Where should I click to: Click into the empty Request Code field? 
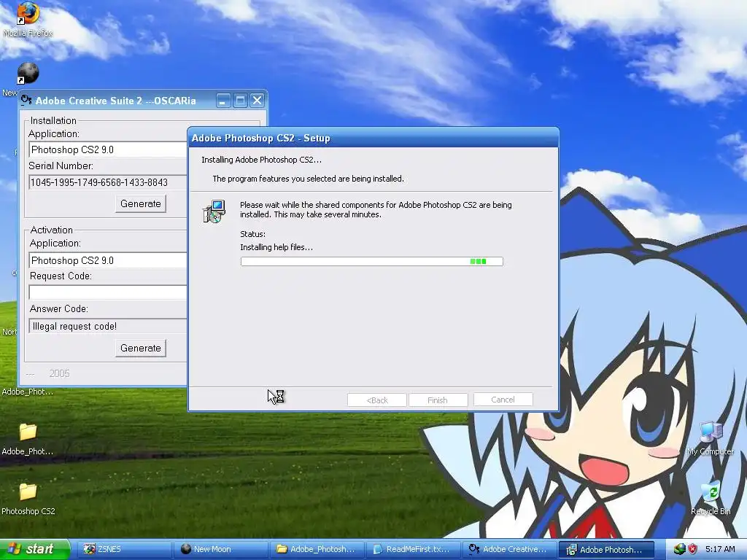(x=108, y=292)
